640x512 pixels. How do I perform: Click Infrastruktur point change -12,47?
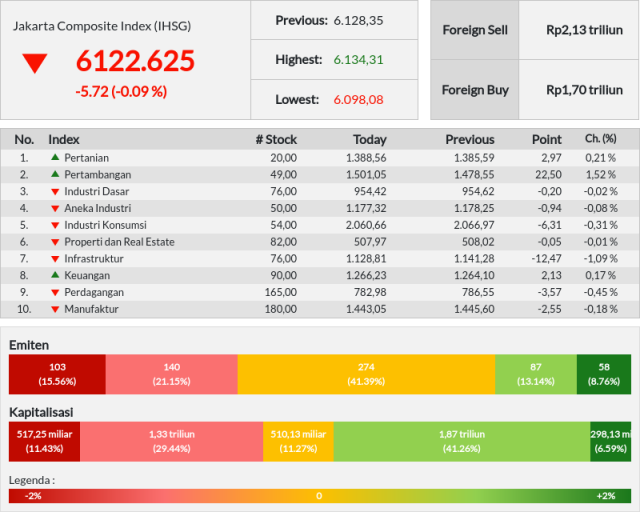coord(546,259)
